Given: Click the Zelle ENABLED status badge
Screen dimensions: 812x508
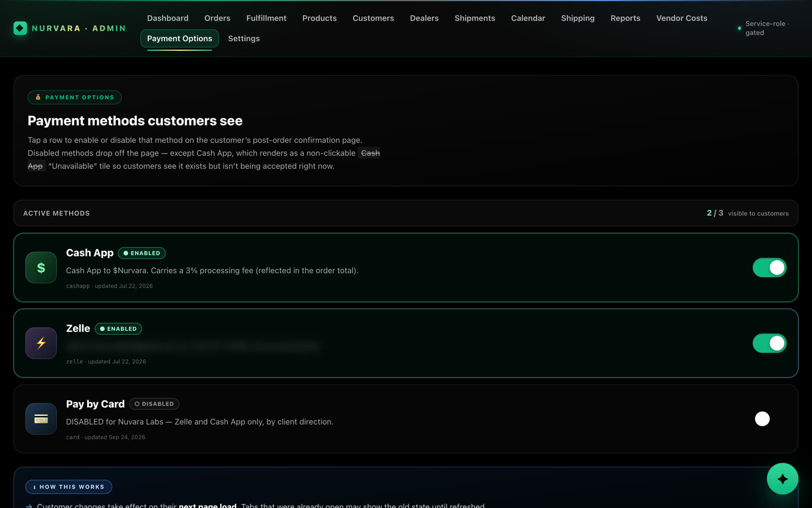Looking at the screenshot, I should click(118, 329).
